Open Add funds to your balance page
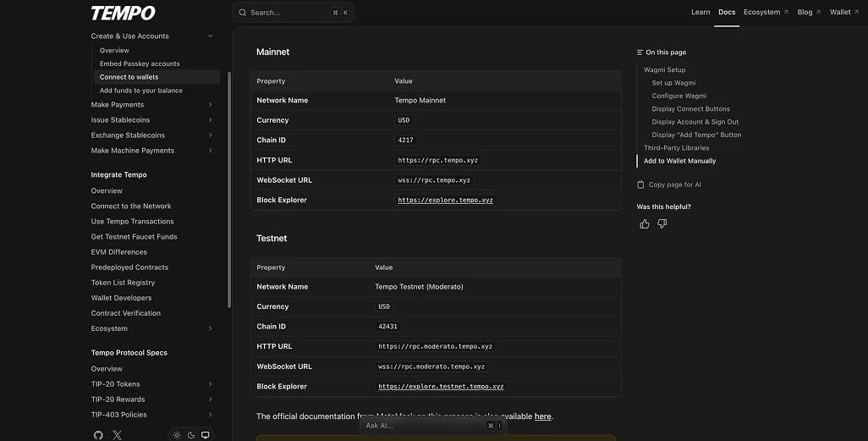Viewport: 868px width, 441px height. point(141,91)
